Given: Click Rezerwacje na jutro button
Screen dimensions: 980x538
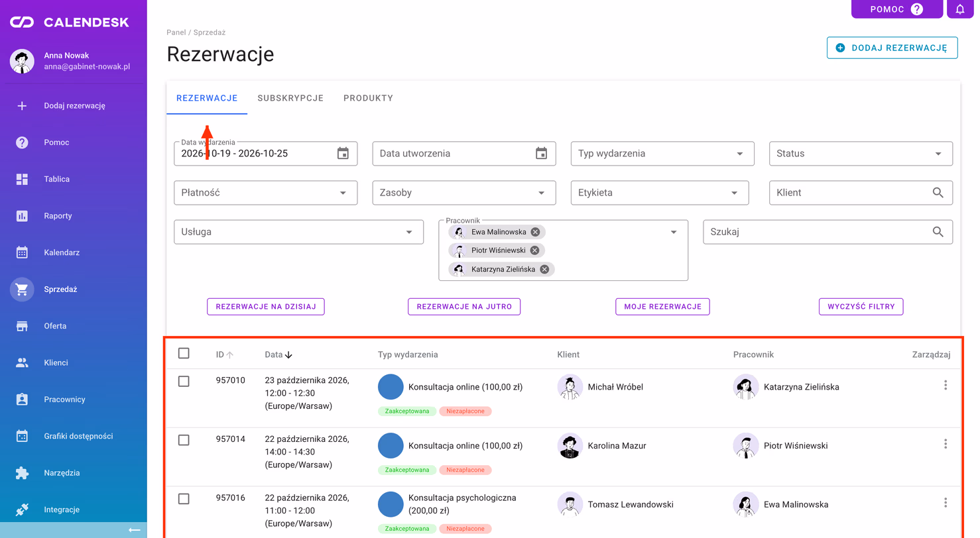Looking at the screenshot, I should point(464,306).
